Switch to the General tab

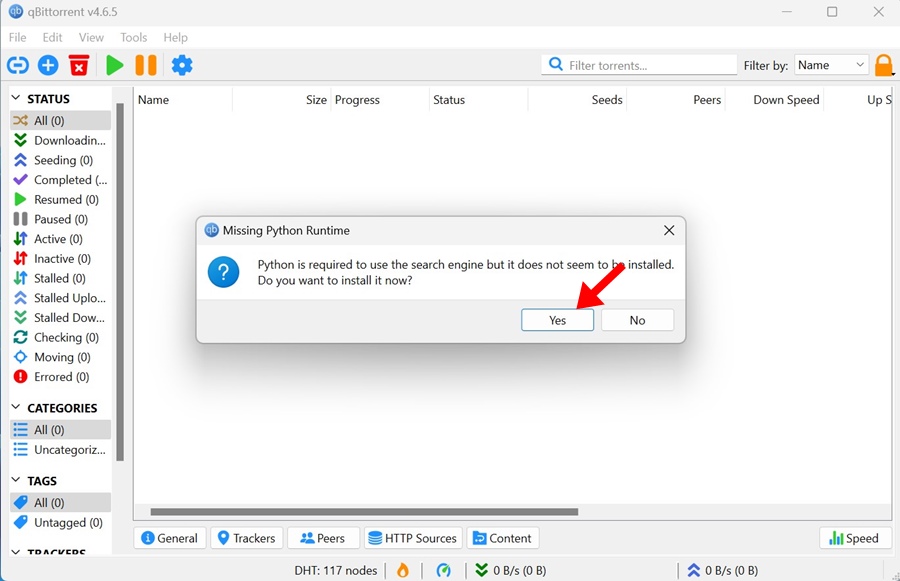(170, 538)
